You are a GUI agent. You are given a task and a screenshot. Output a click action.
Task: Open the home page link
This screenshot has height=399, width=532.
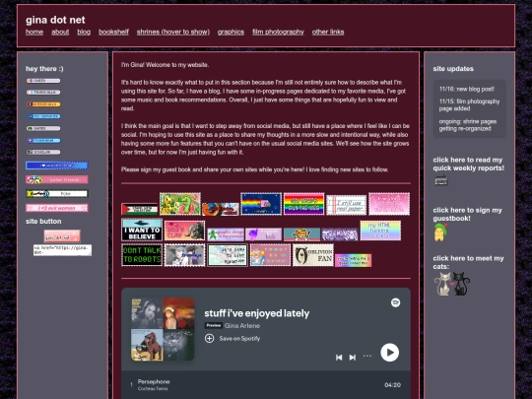34,32
